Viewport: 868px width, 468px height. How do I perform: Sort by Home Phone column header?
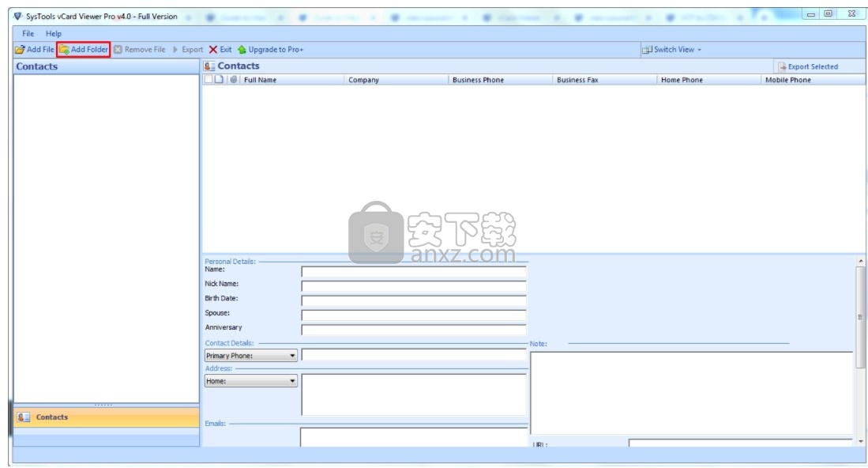click(x=708, y=80)
